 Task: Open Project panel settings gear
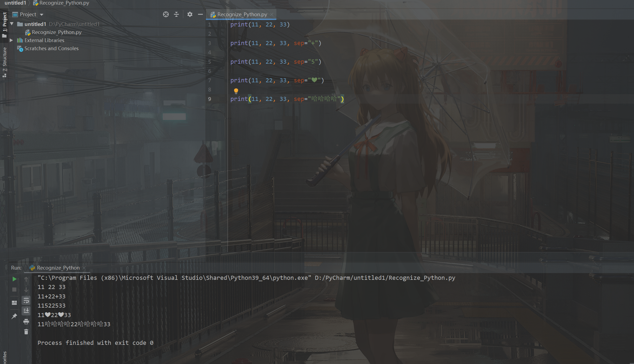tap(190, 15)
